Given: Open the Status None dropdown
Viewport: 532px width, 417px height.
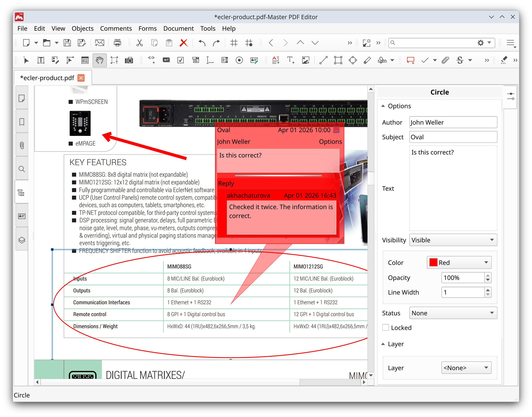Looking at the screenshot, I should 453,313.
